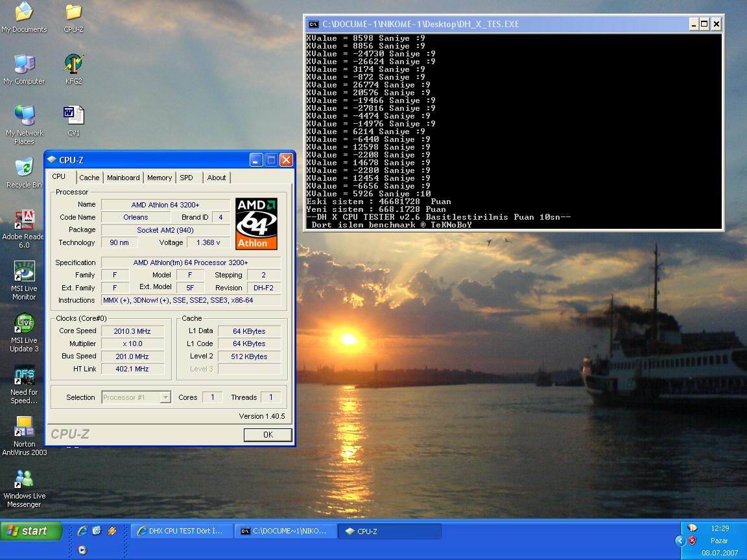Click Internet Explorer quick launch icon
747x560 pixels.
[x=82, y=530]
